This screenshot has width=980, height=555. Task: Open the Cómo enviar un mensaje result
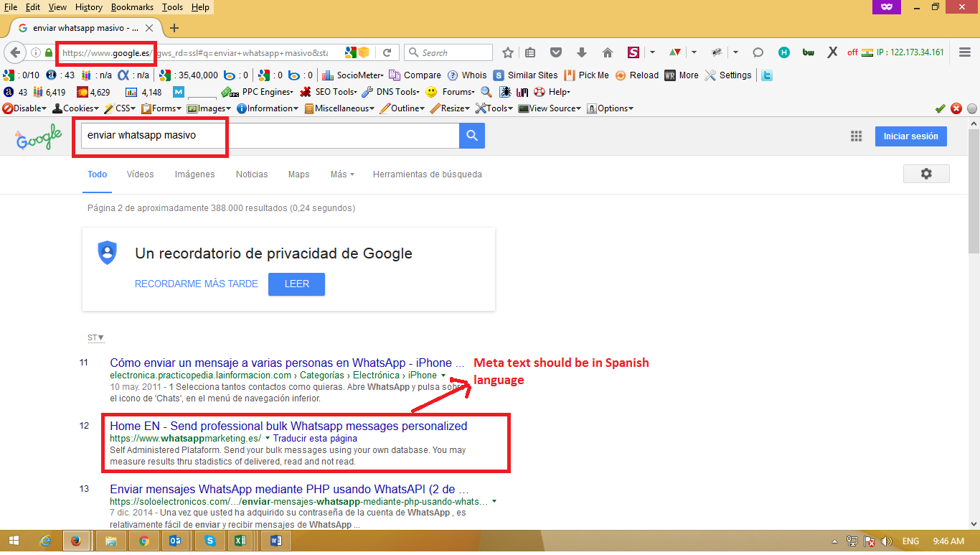[x=287, y=363]
